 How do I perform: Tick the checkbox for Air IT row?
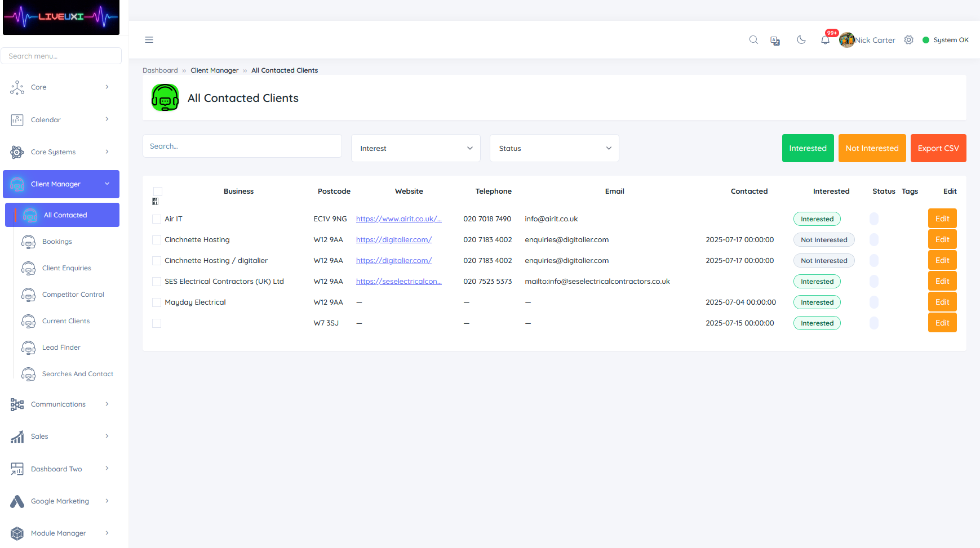(157, 219)
